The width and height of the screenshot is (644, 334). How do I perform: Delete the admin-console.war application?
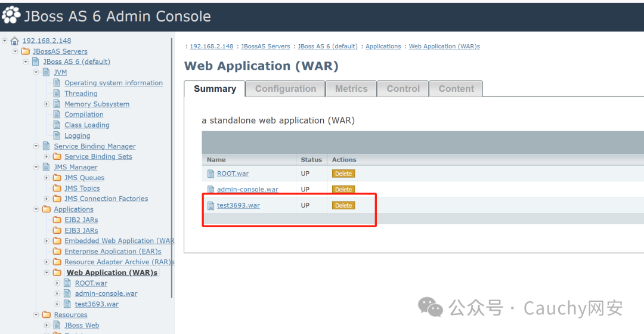click(343, 190)
